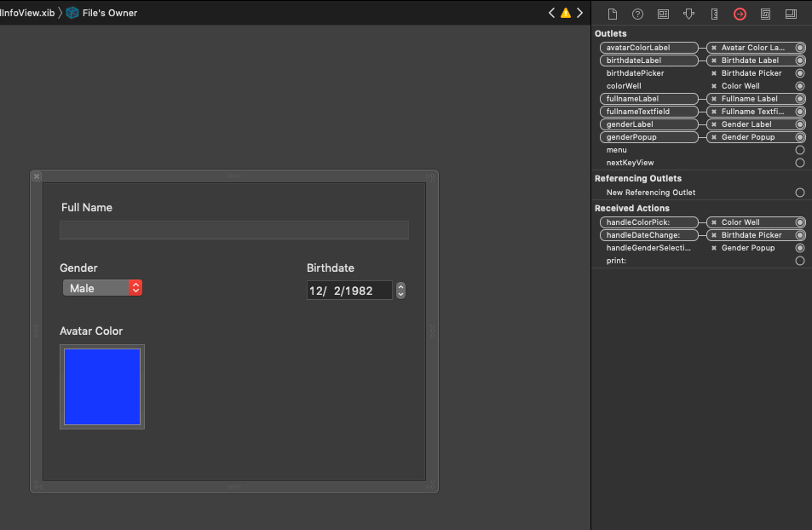The height and width of the screenshot is (530, 812).
Task: Switch to the Identity inspector
Action: tap(663, 14)
